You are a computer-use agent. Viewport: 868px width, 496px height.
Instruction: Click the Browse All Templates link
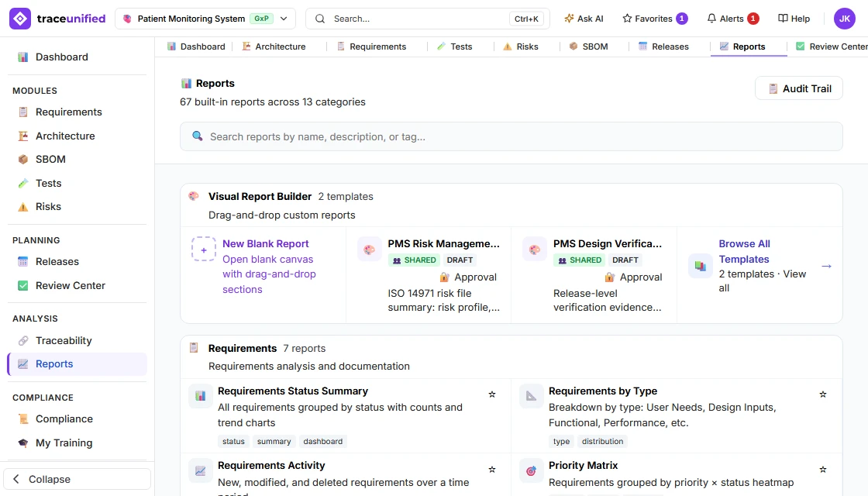coord(744,251)
